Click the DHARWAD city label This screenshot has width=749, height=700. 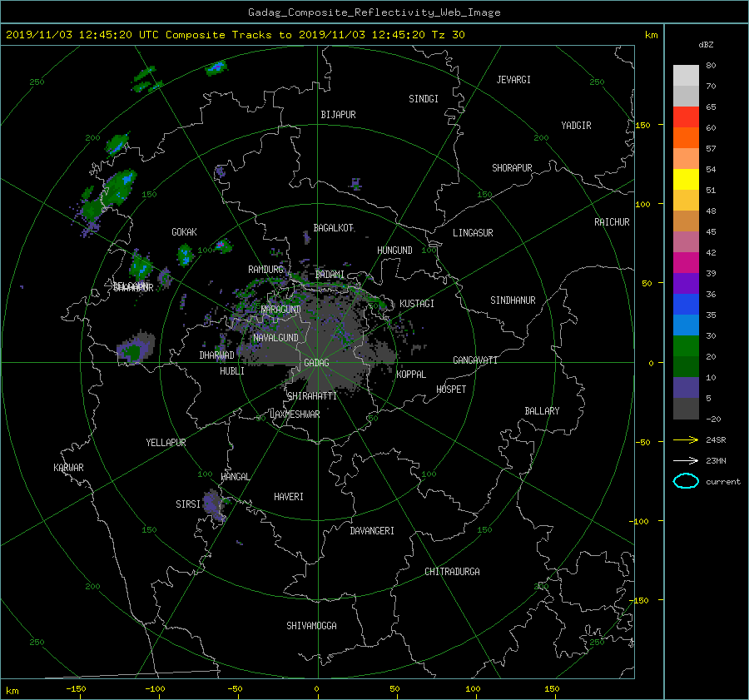coord(216,355)
